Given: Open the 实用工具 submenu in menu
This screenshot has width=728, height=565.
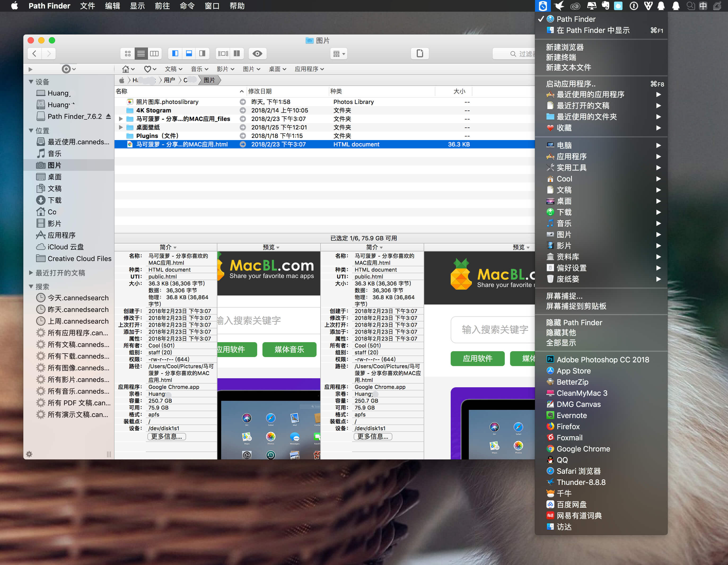Looking at the screenshot, I should click(x=601, y=168).
